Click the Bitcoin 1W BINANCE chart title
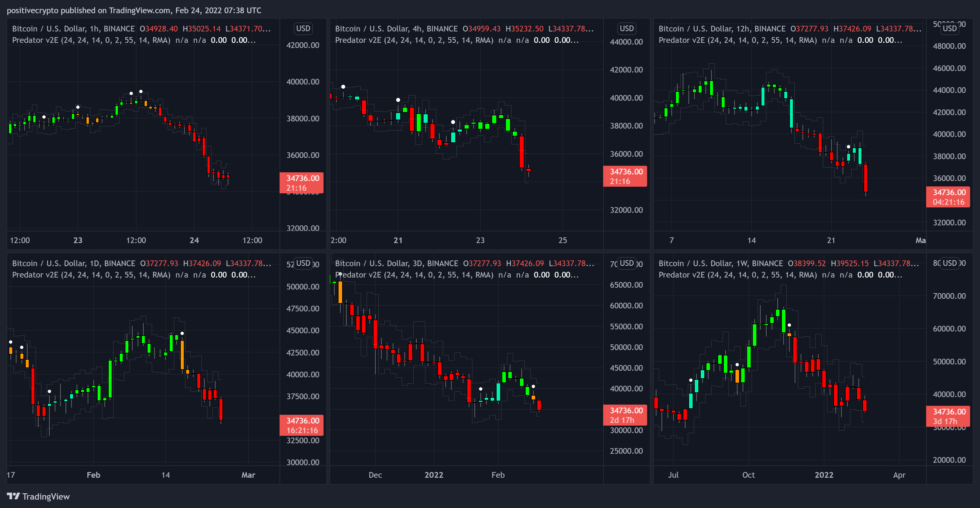The image size is (980, 508). (x=720, y=263)
